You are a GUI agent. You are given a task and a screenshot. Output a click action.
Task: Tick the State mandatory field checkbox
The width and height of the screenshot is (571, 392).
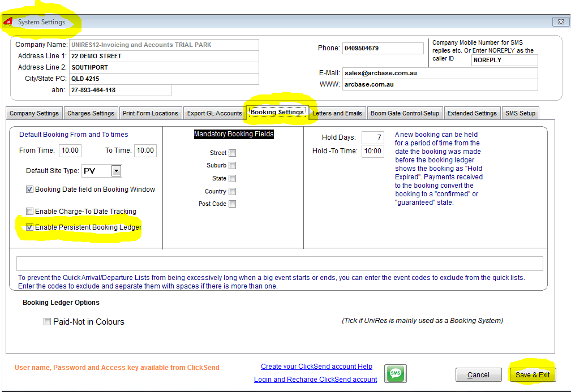click(x=233, y=178)
